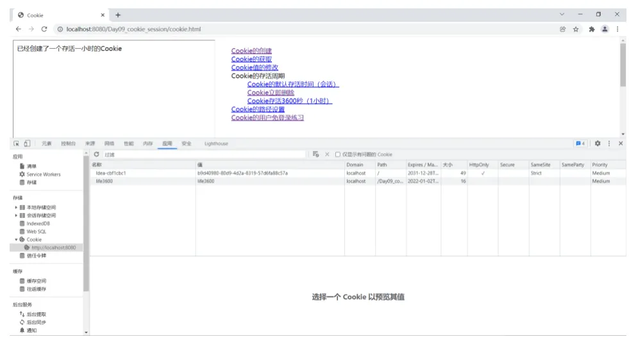Switch to the Lighthouse DevTools tab
This screenshot has height=364, width=629.
click(x=216, y=144)
